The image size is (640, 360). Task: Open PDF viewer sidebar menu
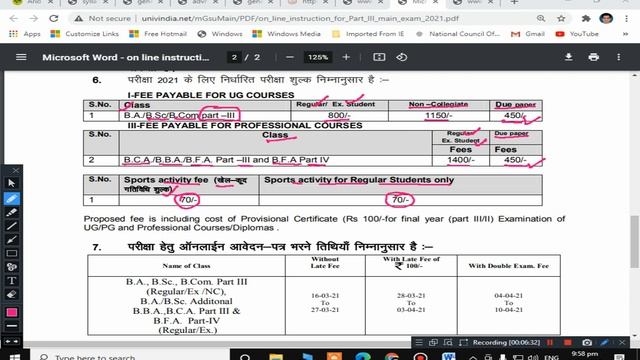tap(21, 57)
